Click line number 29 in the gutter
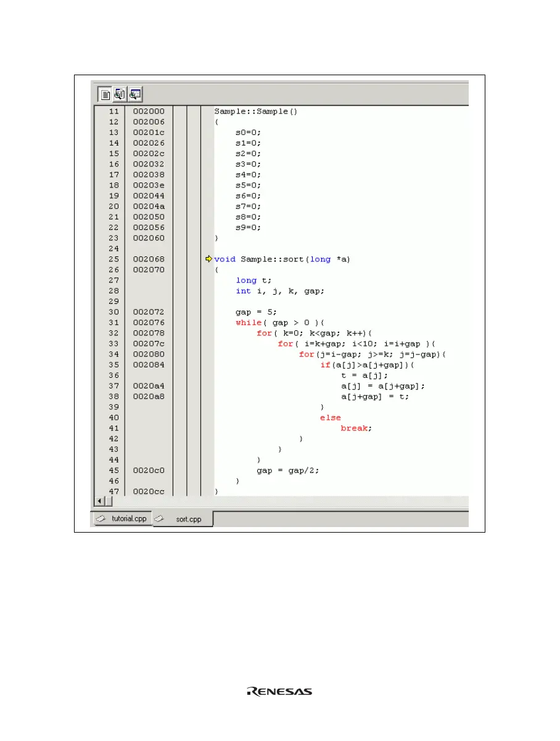This screenshot has width=560, height=741. [x=113, y=301]
